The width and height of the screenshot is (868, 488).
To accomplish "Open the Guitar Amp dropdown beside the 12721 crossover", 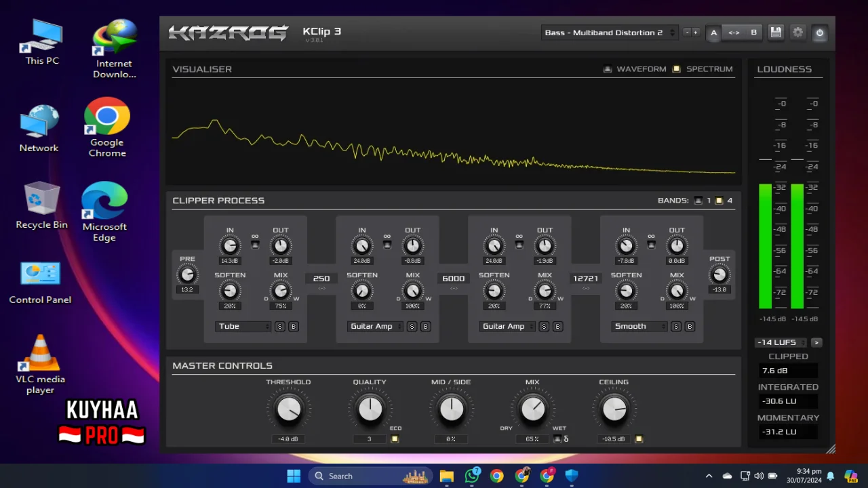I will (x=507, y=327).
